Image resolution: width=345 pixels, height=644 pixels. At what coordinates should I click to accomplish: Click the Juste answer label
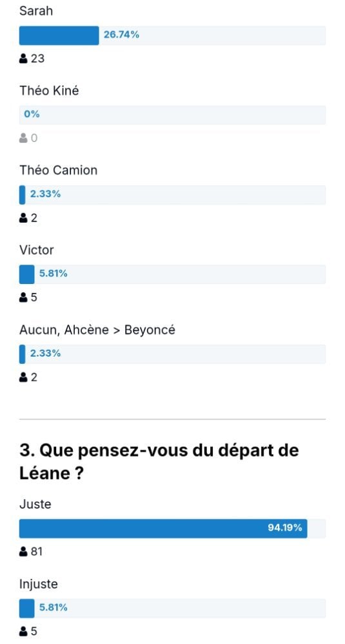[35, 504]
